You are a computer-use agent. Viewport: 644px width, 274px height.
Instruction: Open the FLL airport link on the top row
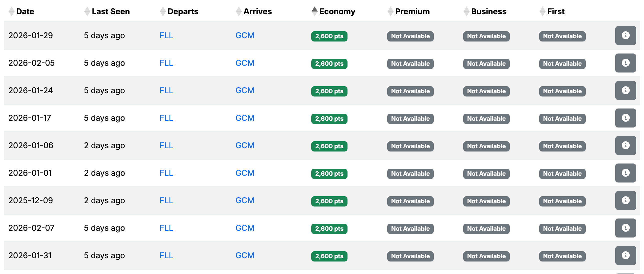tap(166, 35)
